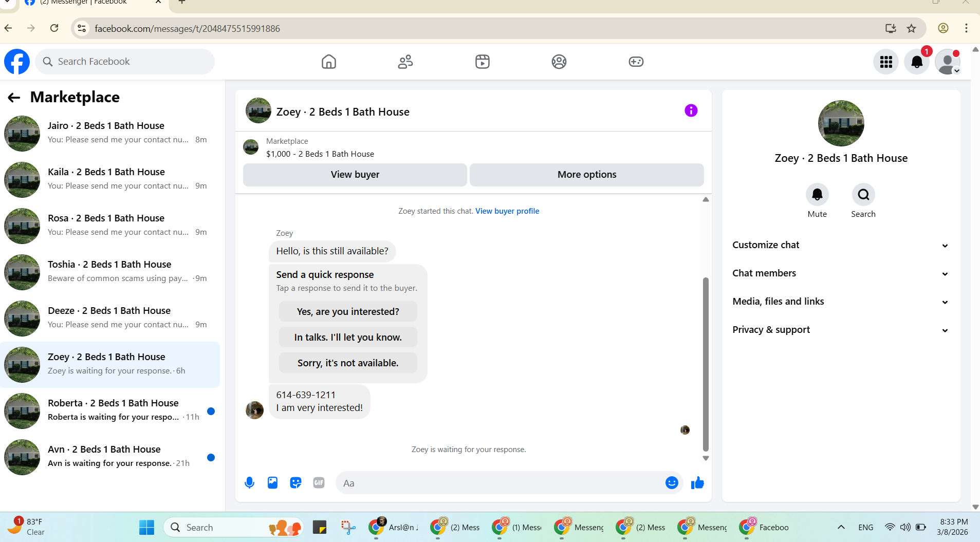Open Avn's unread conversation
Image resolution: width=980 pixels, height=542 pixels.
(110, 457)
